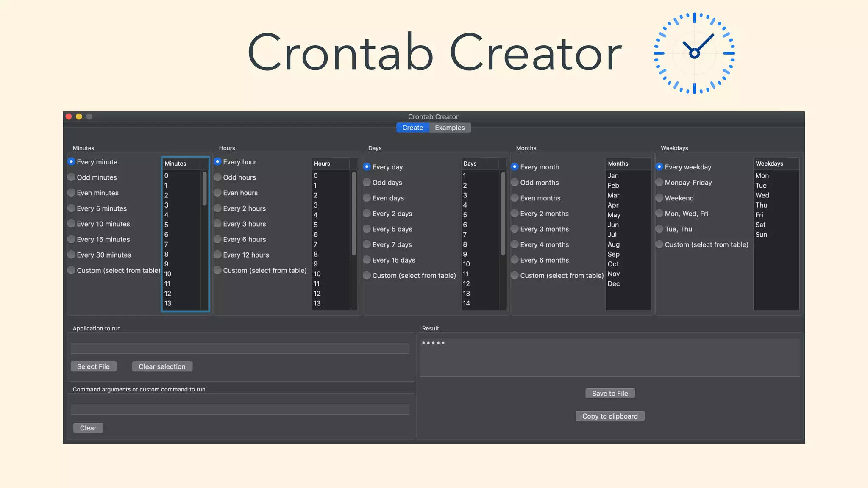
Task: Select Mon in Weekdays table
Action: point(776,175)
